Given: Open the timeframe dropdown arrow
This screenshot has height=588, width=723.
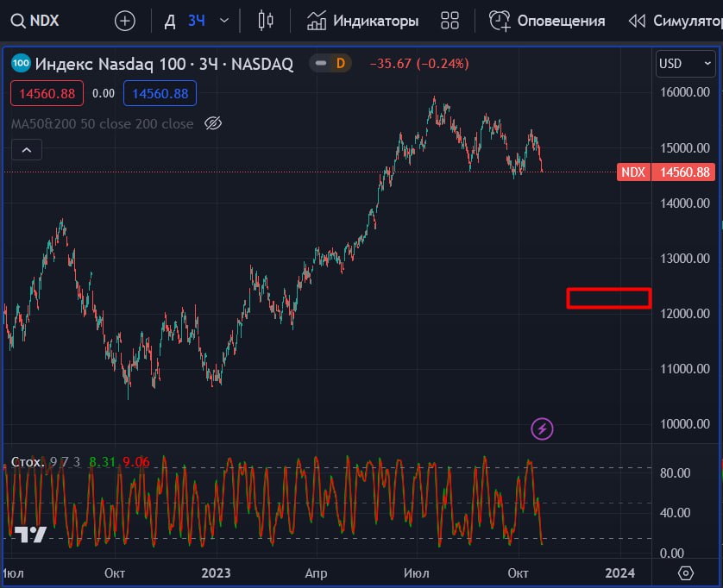Looking at the screenshot, I should click(224, 21).
